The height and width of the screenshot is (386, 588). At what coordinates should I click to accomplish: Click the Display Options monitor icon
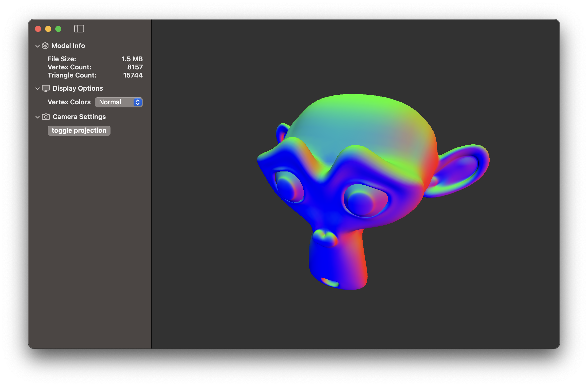point(46,88)
